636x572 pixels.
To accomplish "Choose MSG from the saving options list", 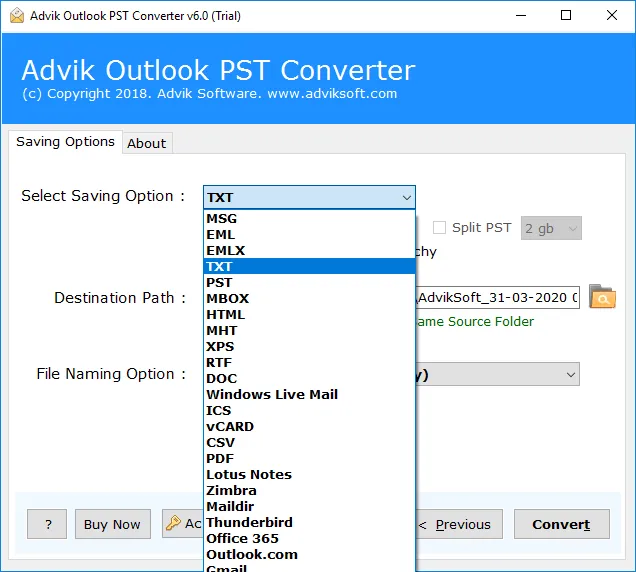I will tap(309, 218).
